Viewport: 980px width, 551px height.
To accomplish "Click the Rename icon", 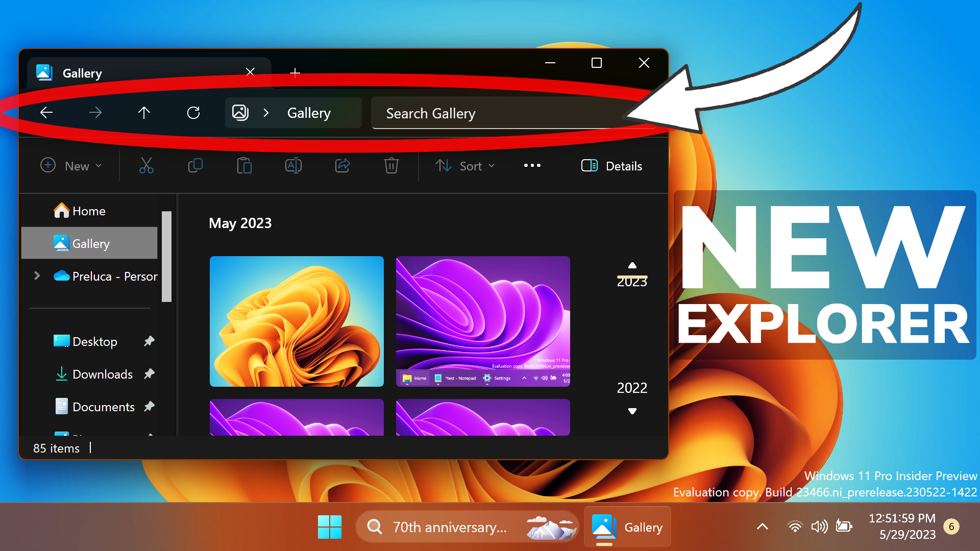I will pos(293,166).
